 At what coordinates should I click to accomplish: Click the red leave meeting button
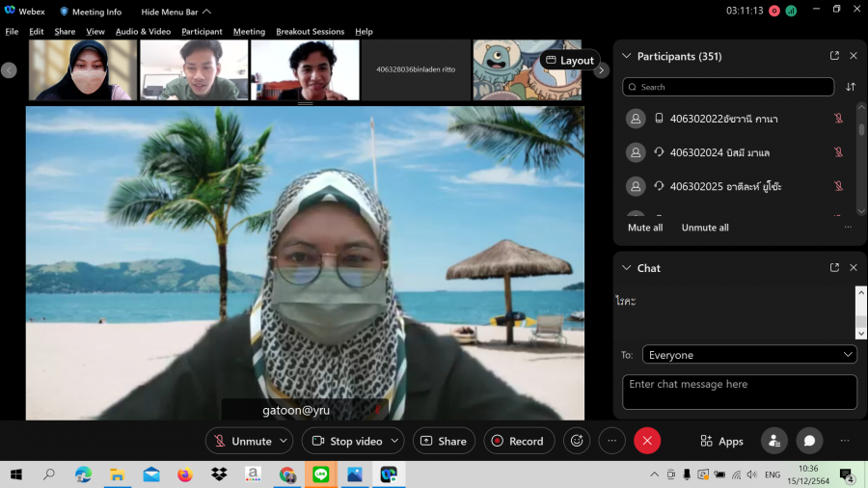coord(647,441)
